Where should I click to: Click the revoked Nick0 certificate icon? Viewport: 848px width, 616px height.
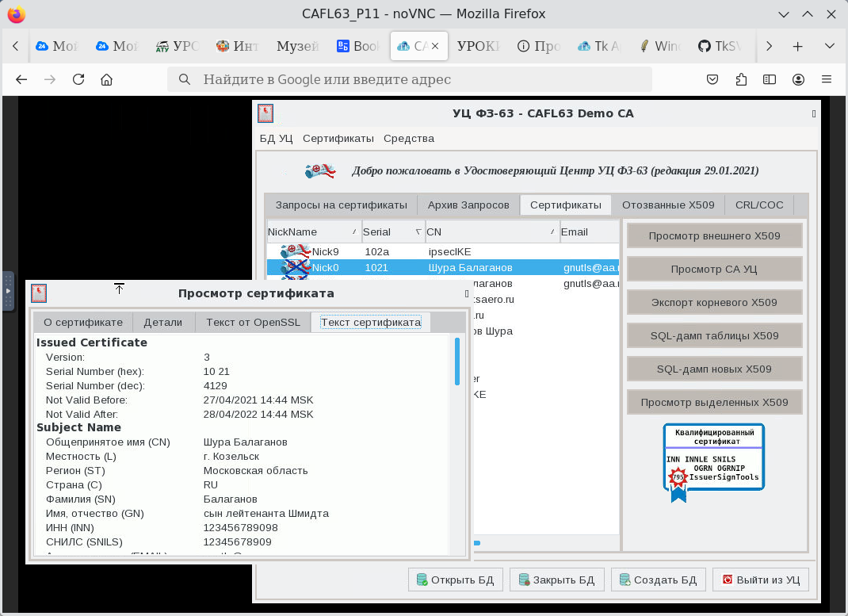tap(296, 267)
